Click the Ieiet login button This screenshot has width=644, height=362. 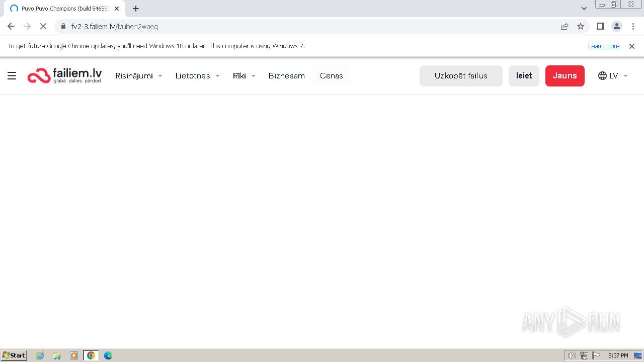pyautogui.click(x=524, y=76)
